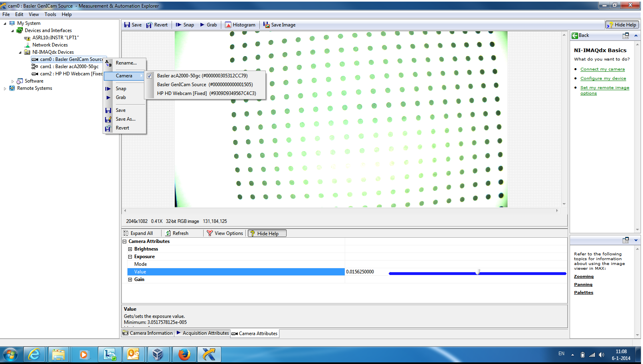The width and height of the screenshot is (643, 364).
Task: Expand the Software node
Action: [12, 81]
